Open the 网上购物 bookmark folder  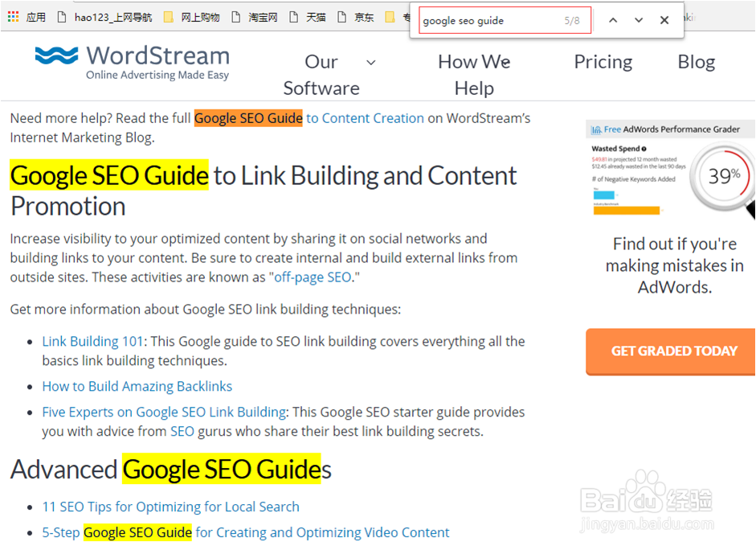coord(191,18)
